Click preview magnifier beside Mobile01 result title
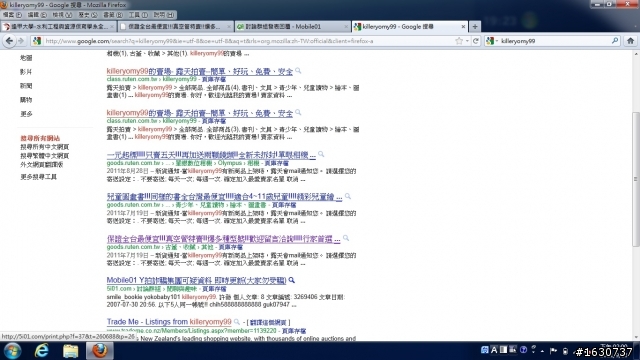The image size is (640, 360). coord(291,280)
